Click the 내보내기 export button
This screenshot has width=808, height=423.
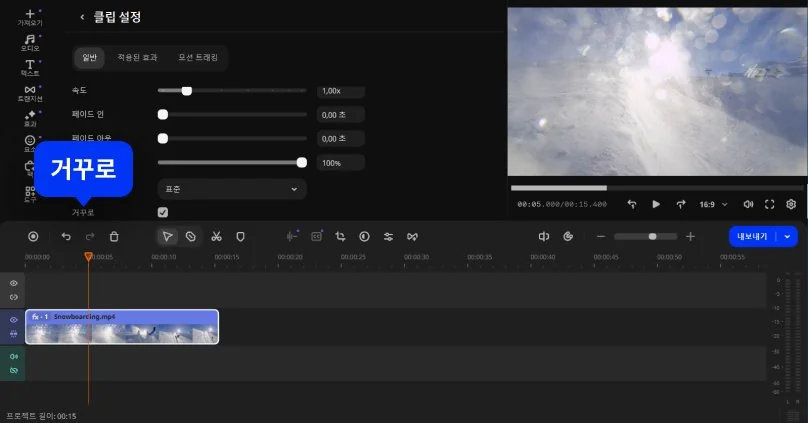tap(751, 236)
